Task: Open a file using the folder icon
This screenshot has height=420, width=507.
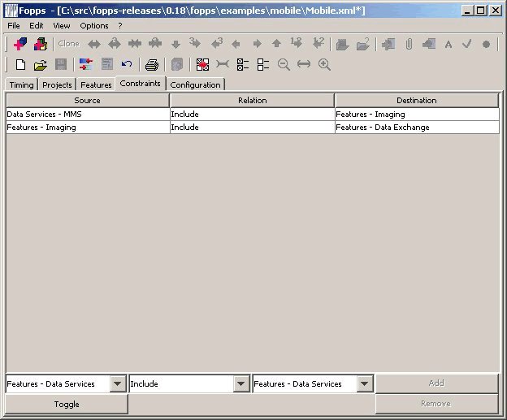Action: click(41, 65)
